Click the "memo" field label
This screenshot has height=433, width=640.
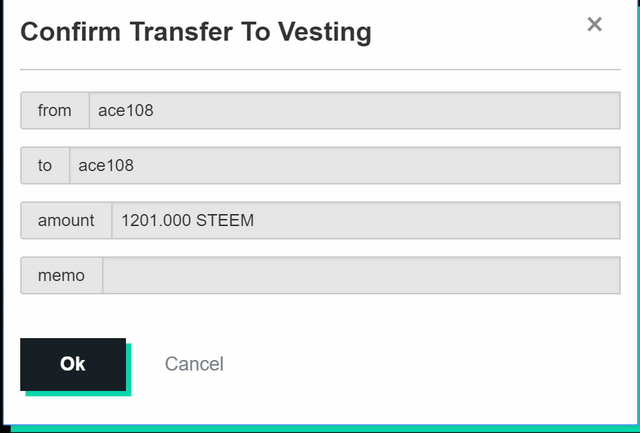[62, 275]
